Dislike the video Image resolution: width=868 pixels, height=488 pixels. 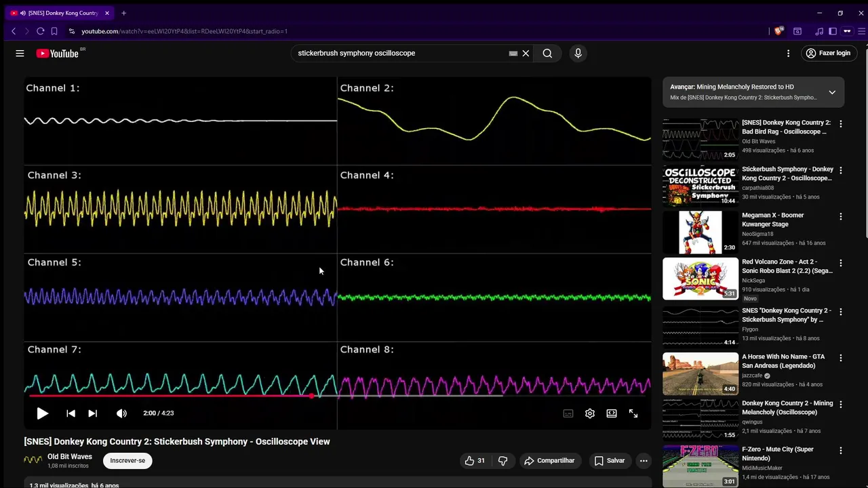pyautogui.click(x=502, y=461)
